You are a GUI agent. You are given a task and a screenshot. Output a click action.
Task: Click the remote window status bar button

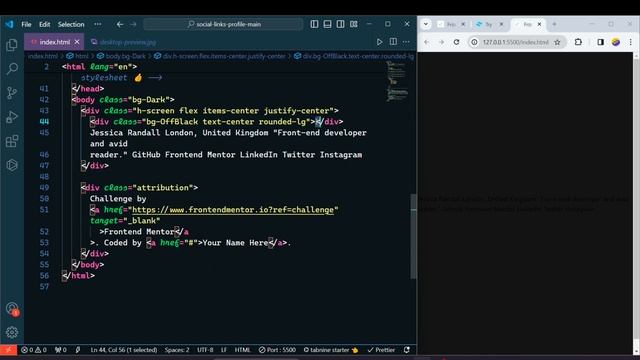(8, 350)
